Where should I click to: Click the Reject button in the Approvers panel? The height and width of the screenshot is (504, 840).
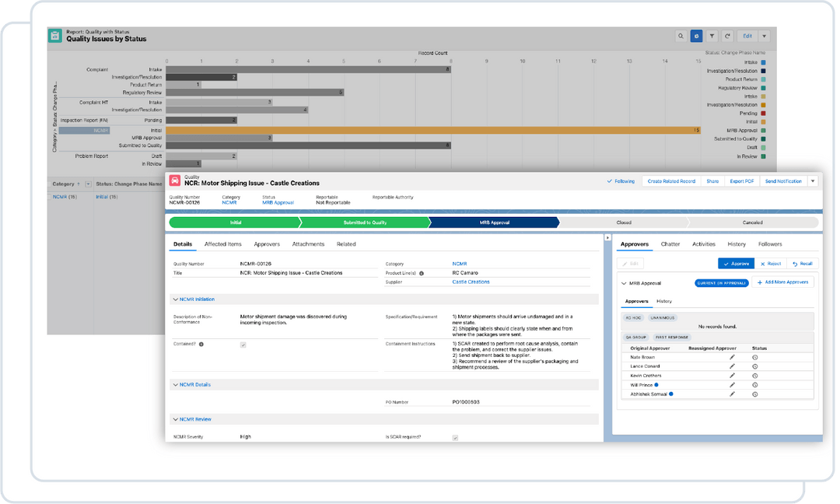771,264
